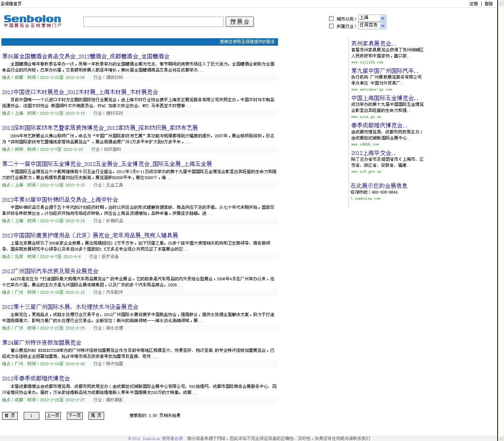Go to next page with 下一页
Screen dimensions: 504x441
(x=74, y=416)
